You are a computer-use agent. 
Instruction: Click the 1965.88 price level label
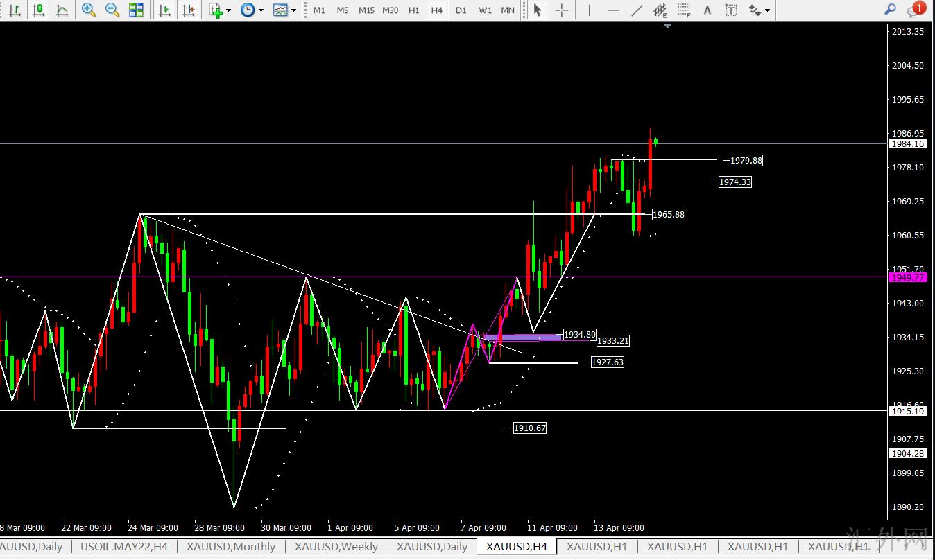(x=669, y=215)
